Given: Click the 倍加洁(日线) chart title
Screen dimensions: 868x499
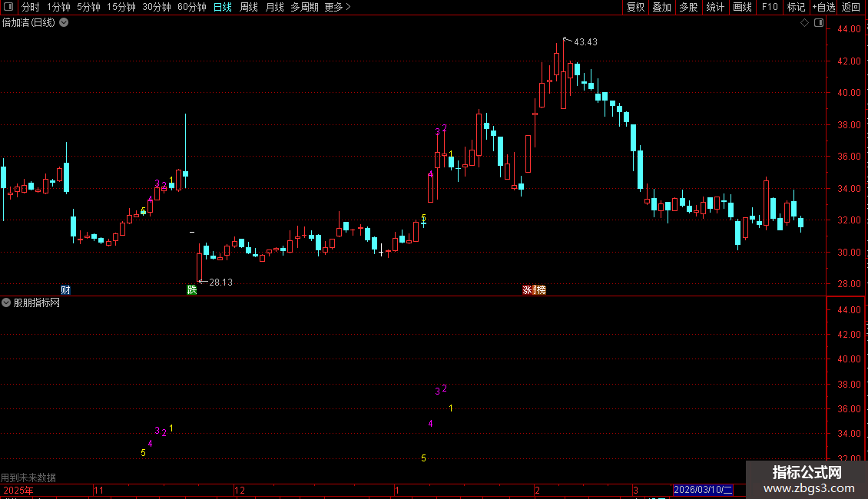Looking at the screenshot, I should pyautogui.click(x=28, y=23).
